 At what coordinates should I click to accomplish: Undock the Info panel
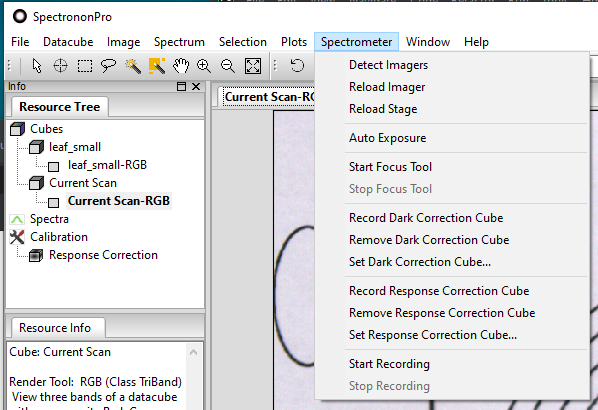click(x=182, y=87)
